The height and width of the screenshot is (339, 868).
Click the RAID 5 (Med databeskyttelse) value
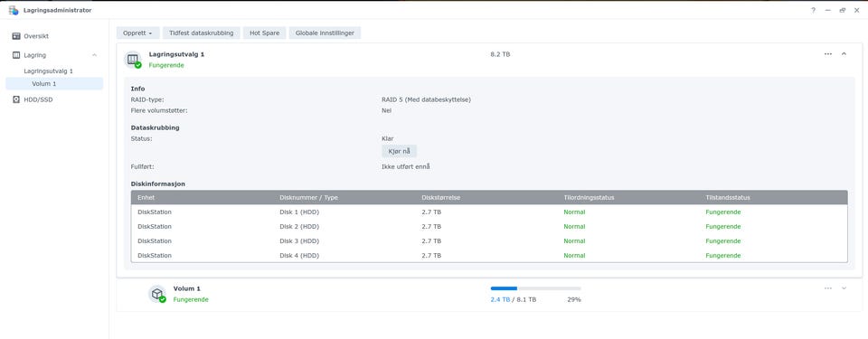(426, 99)
